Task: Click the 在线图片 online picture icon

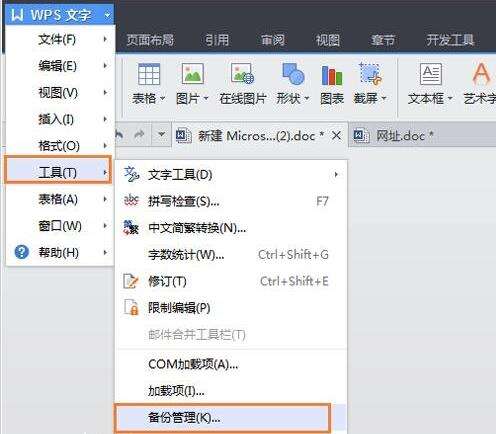Action: pos(243,74)
